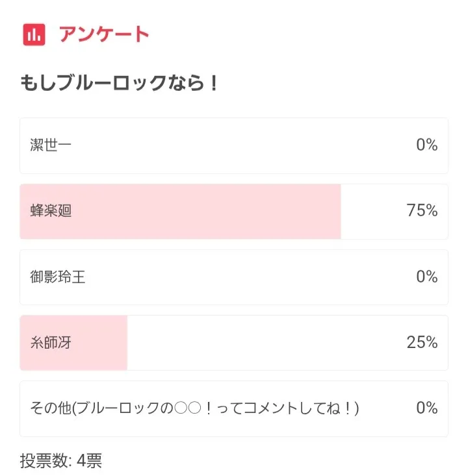Click the 25% result label
The width and height of the screenshot is (468, 476).
point(422,343)
